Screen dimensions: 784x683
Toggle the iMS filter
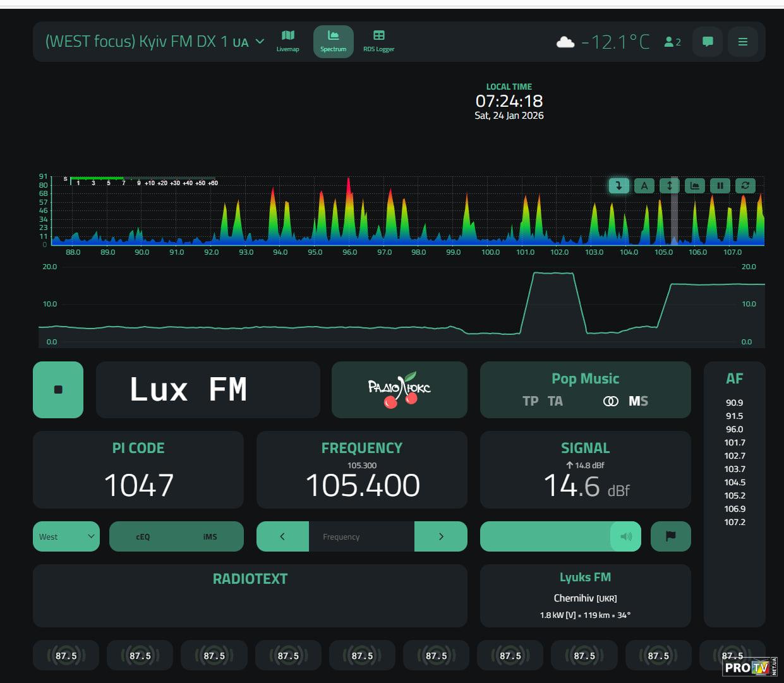click(x=210, y=536)
